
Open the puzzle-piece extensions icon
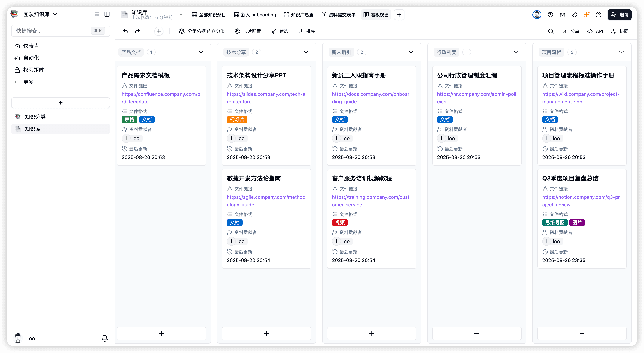(x=574, y=15)
